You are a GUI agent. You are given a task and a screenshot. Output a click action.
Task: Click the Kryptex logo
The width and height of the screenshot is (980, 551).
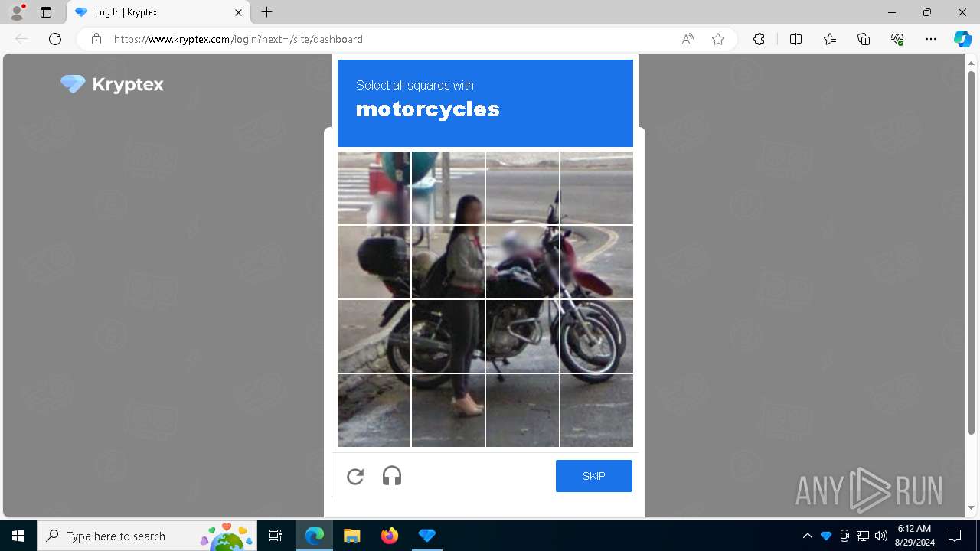click(112, 84)
